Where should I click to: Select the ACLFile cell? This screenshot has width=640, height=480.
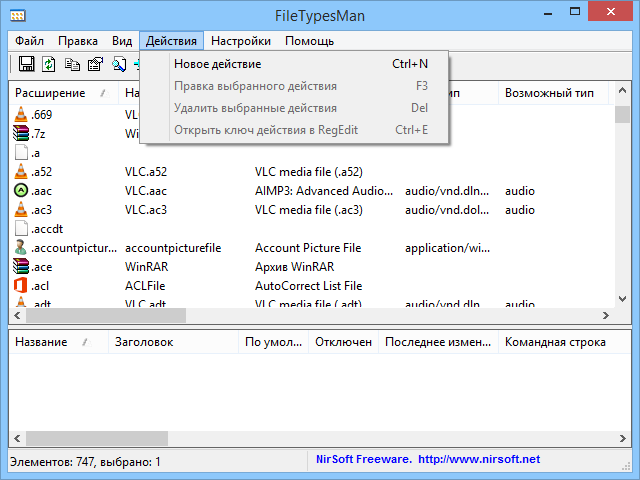[x=145, y=286]
